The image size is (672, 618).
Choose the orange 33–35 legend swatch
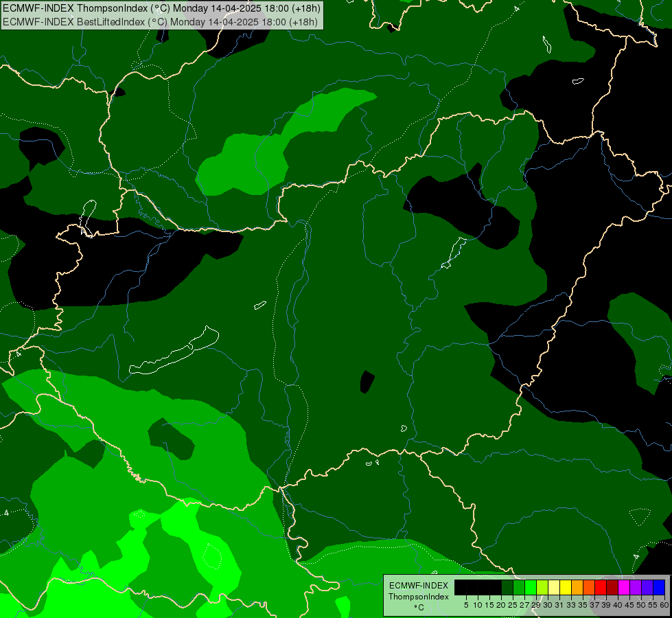[x=577, y=587]
